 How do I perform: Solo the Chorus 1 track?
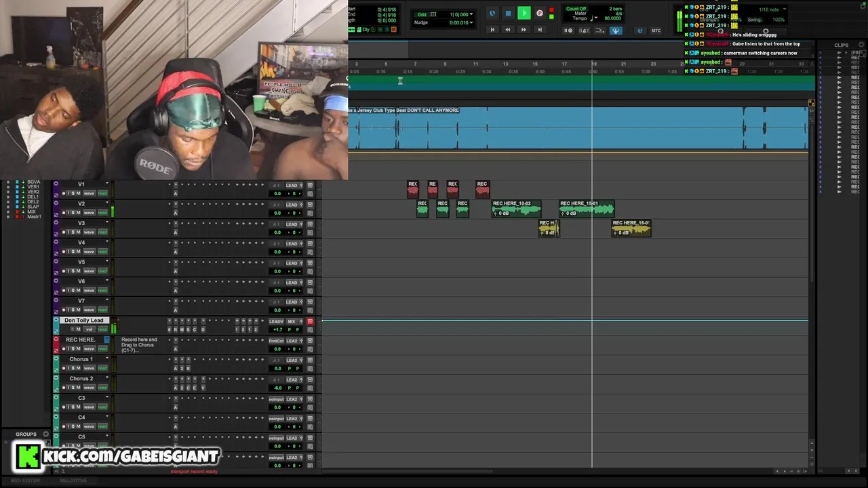(73, 368)
